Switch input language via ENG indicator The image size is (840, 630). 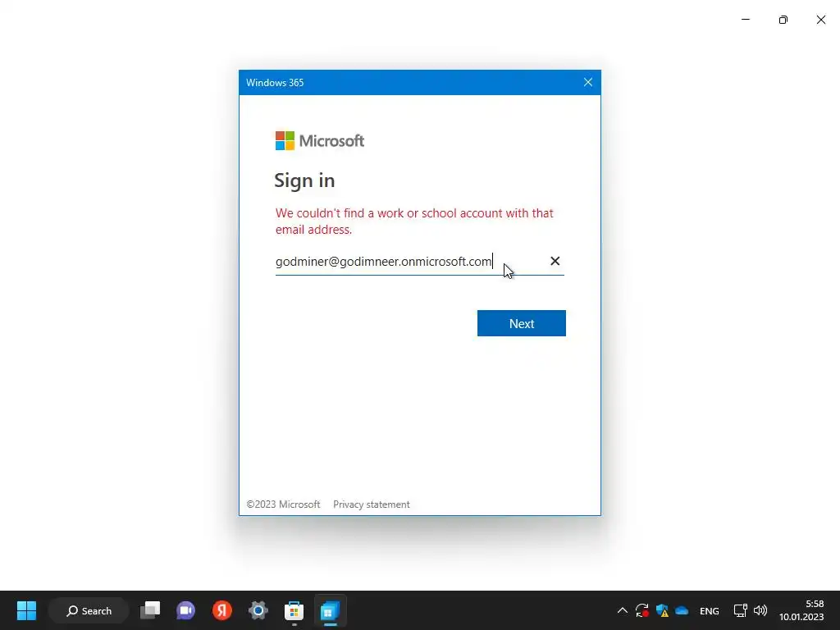tap(710, 610)
